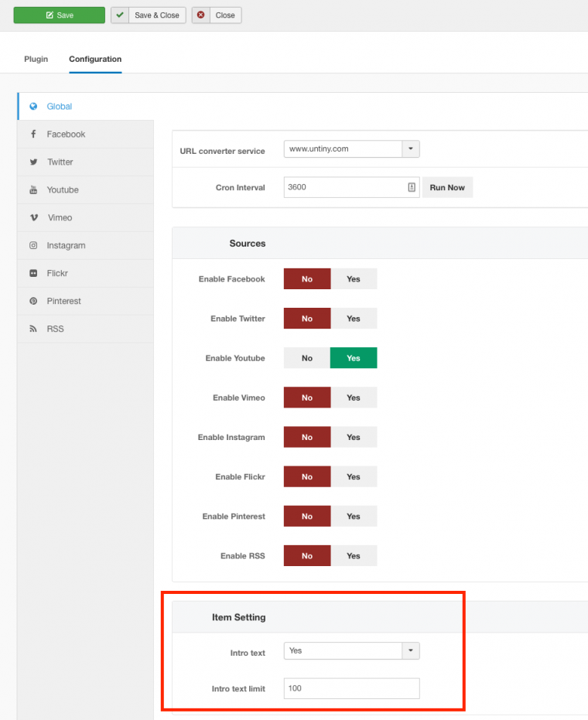Select the Configuration tab
The image size is (588, 720).
click(x=95, y=60)
